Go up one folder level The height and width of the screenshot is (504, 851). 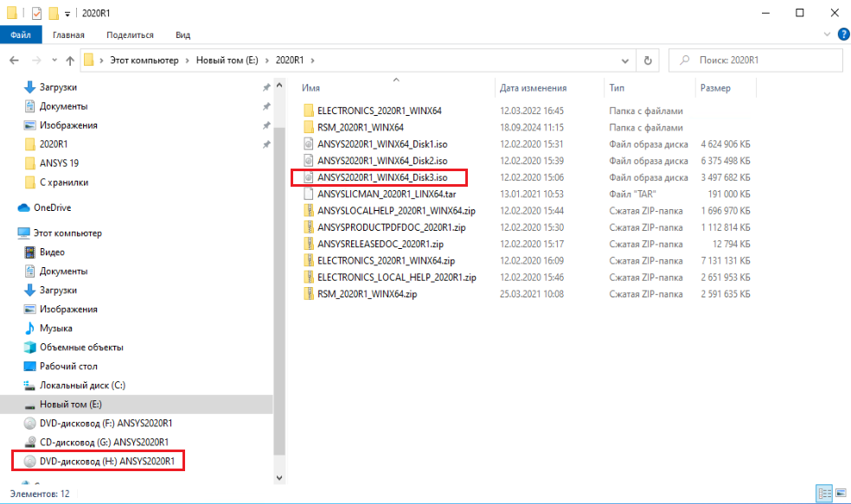click(70, 61)
